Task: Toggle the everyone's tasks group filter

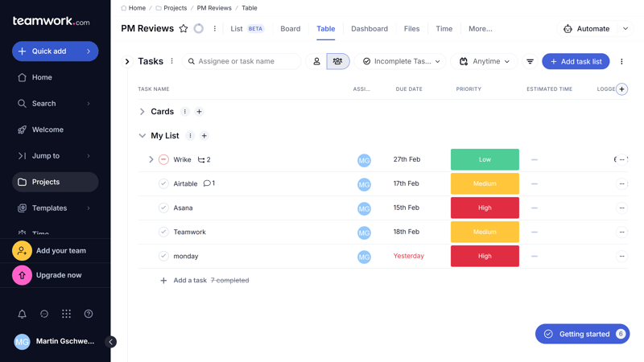Action: pyautogui.click(x=337, y=61)
